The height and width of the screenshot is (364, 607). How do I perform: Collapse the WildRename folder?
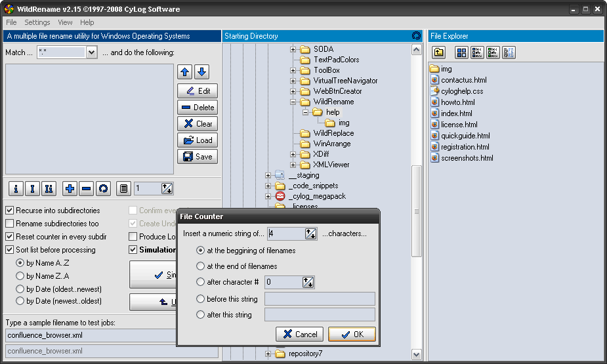[x=293, y=102]
